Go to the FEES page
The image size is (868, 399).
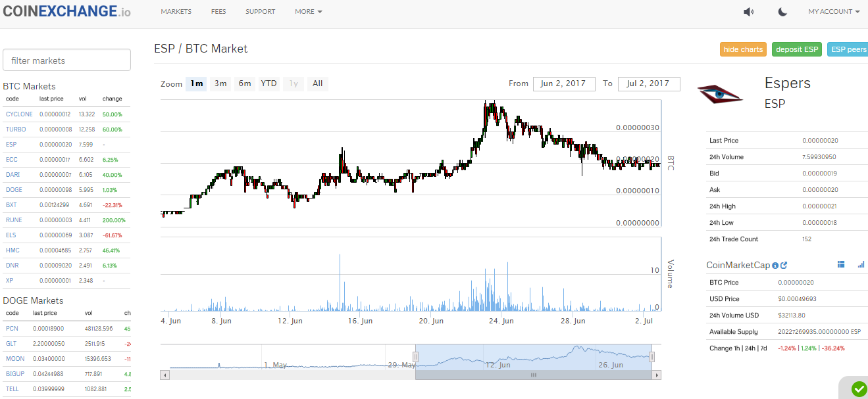click(x=218, y=12)
